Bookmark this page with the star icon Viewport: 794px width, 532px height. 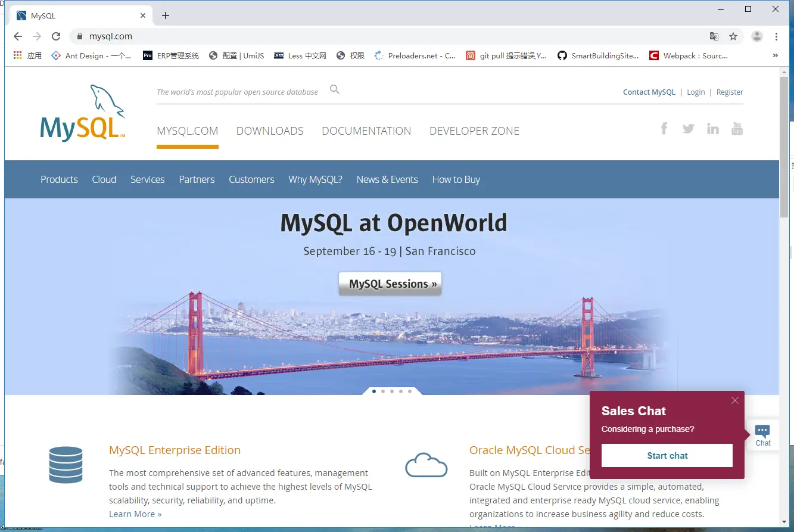point(733,36)
